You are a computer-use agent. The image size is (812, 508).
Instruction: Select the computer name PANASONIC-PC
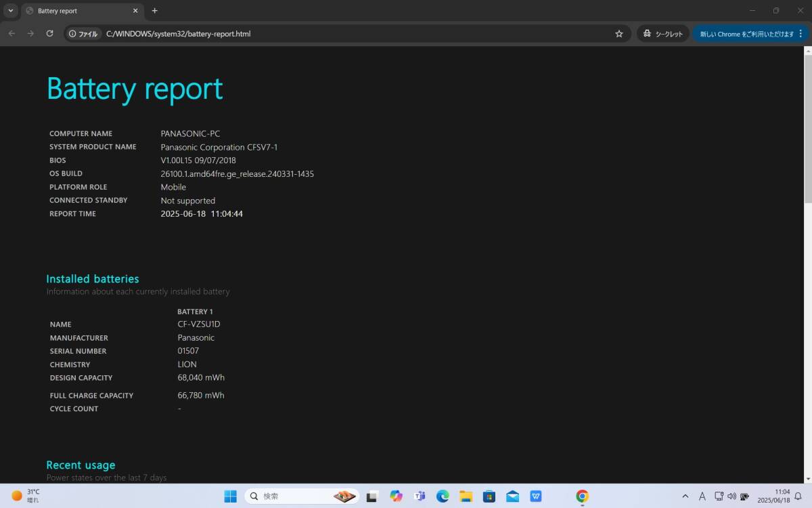click(190, 133)
